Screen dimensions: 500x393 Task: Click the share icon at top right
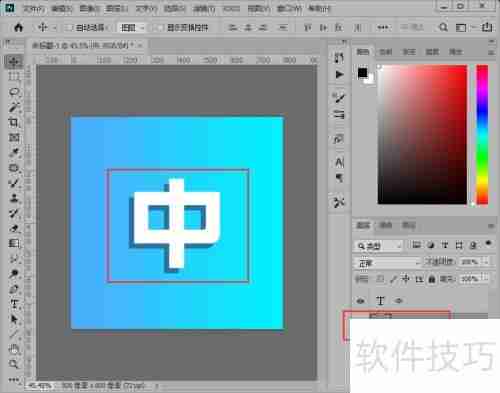[487, 27]
